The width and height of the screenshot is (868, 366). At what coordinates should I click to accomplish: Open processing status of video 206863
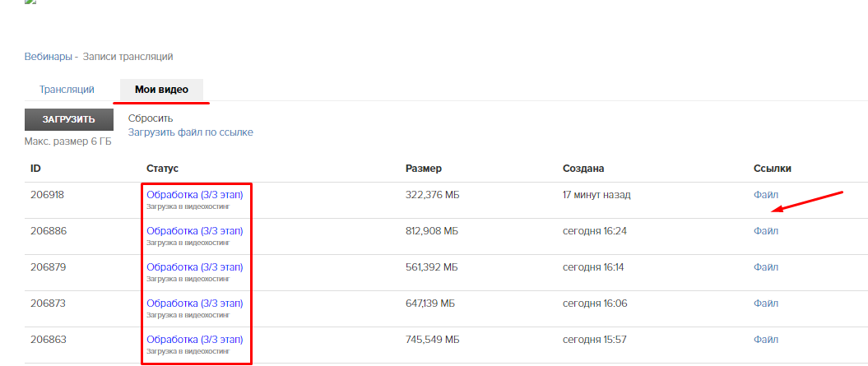194,340
